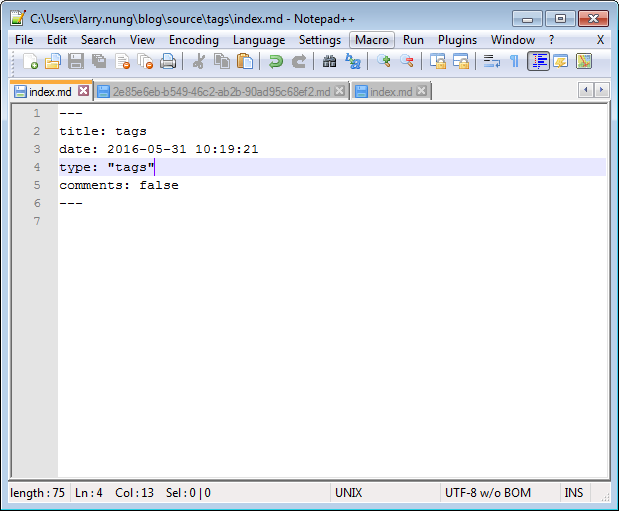Close the 2e85e6eb-b549 tab
The height and width of the screenshot is (511, 619).
point(340,91)
